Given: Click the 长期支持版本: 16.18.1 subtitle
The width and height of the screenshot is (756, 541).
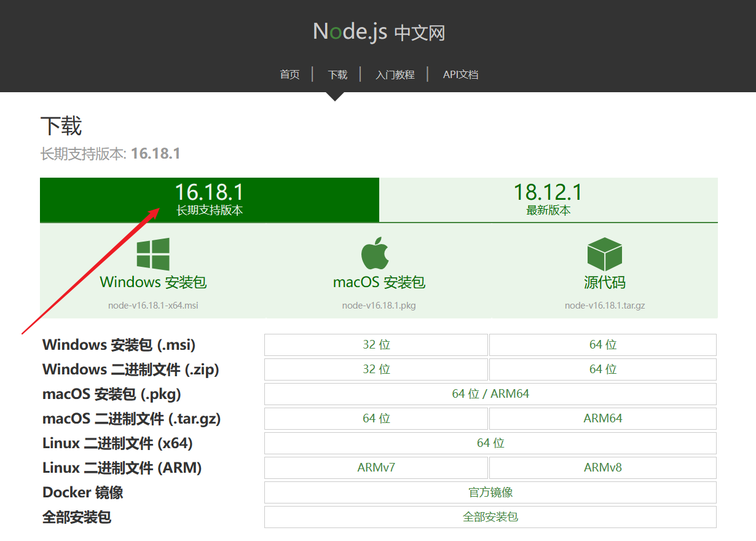Looking at the screenshot, I should pyautogui.click(x=111, y=154).
